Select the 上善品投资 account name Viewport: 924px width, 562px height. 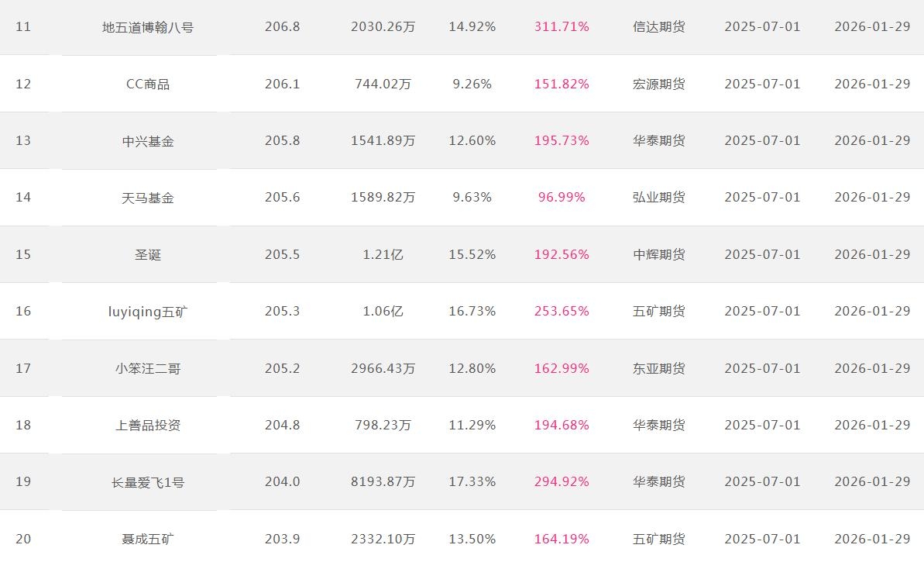pyautogui.click(x=147, y=425)
